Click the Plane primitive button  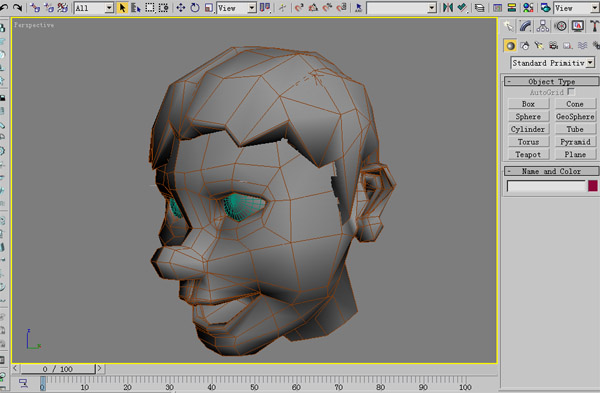[x=575, y=154]
